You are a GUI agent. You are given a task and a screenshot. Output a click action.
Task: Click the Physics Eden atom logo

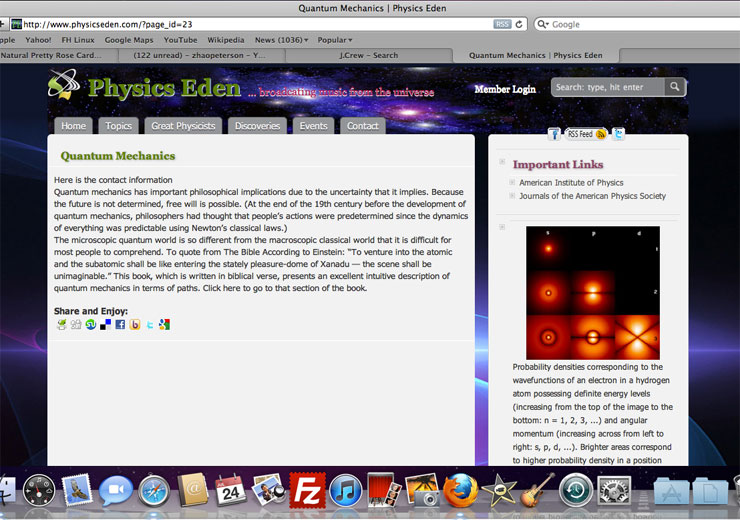click(x=64, y=84)
